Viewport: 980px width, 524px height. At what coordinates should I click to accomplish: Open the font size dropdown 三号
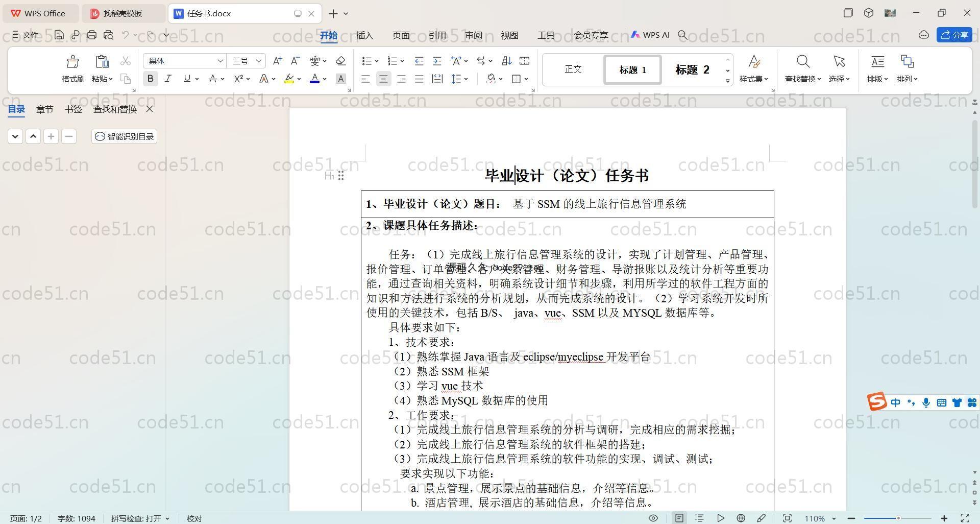click(259, 61)
